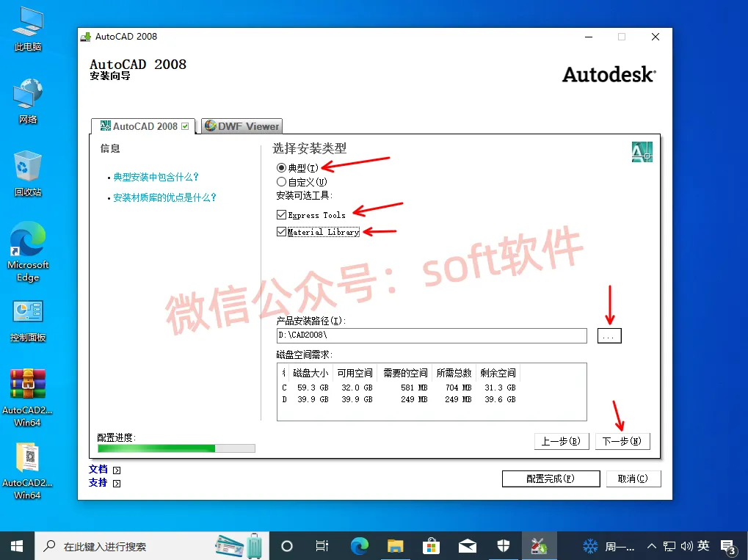Open Task View on the taskbar
Viewport: 748px width, 560px height.
pos(322,546)
